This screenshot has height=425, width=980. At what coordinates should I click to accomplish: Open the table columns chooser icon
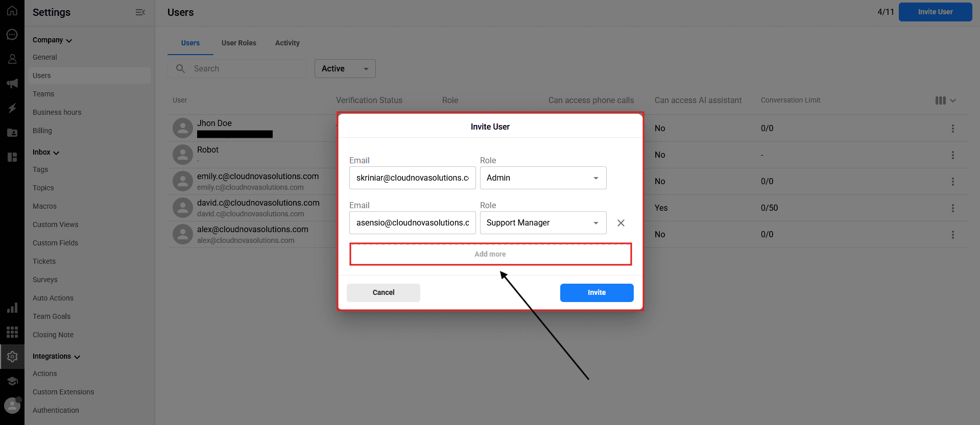pos(945,101)
